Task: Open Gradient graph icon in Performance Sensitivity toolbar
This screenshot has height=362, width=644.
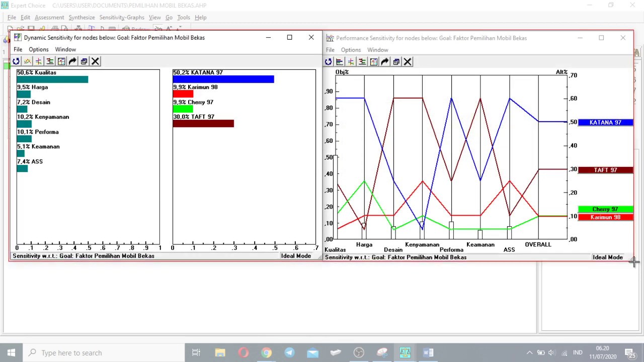Action: [351, 62]
